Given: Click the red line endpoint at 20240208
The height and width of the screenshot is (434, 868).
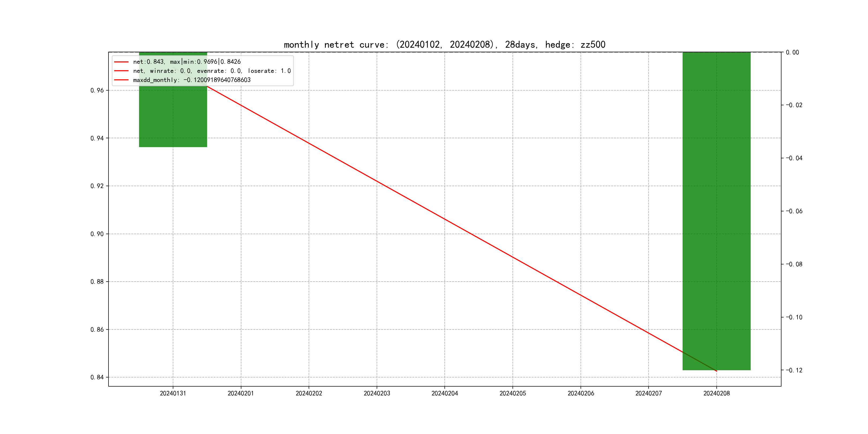Looking at the screenshot, I should click(716, 371).
